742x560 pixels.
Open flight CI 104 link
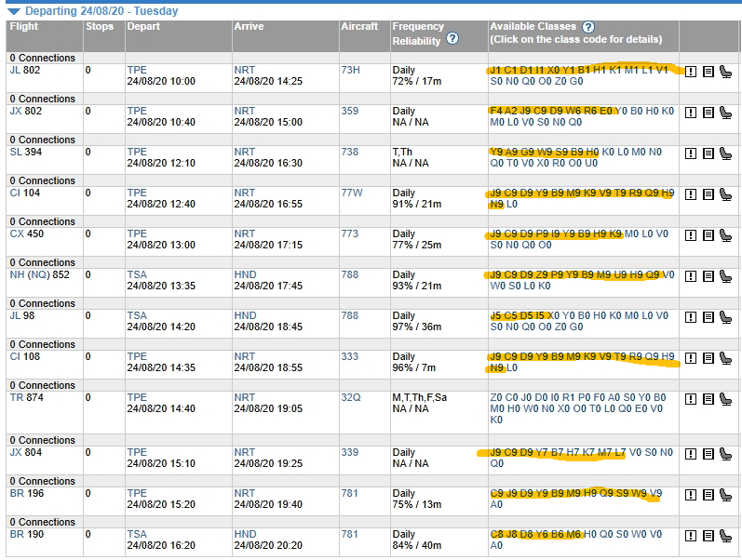(24, 193)
